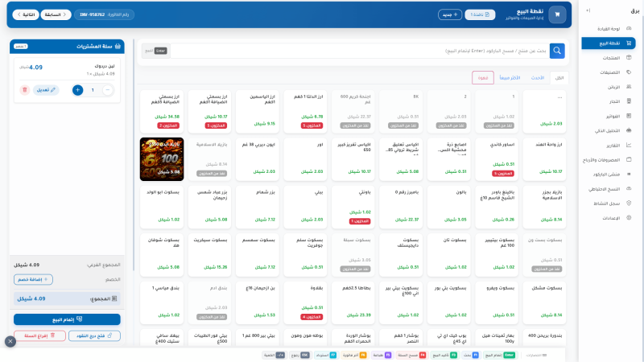This screenshot has width=644, height=362.
Task: Switch to نافذة 1 window tab
Action: coord(480,14)
